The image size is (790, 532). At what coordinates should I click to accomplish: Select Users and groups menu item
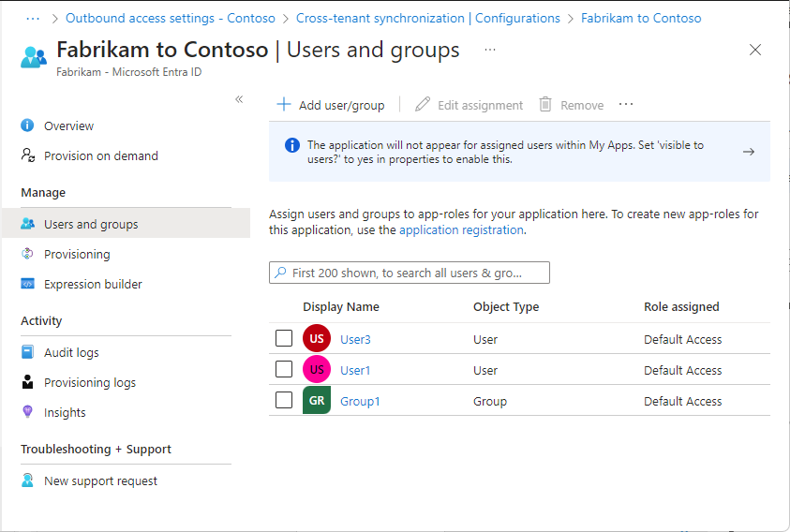[90, 224]
